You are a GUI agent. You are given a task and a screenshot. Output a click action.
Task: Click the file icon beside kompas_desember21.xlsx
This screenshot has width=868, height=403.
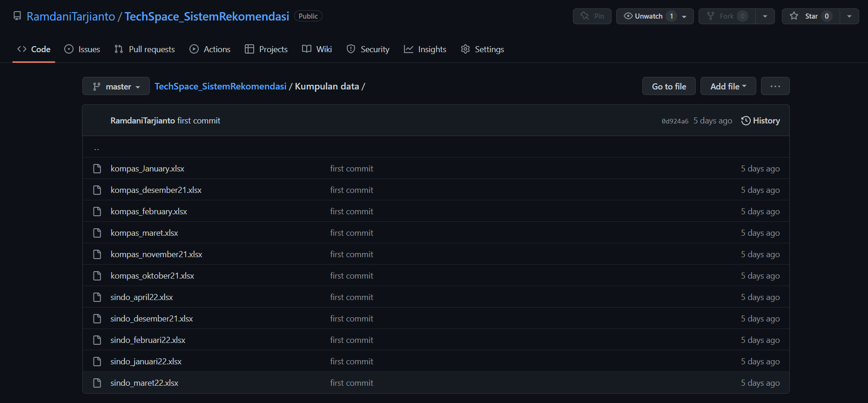[97, 190]
